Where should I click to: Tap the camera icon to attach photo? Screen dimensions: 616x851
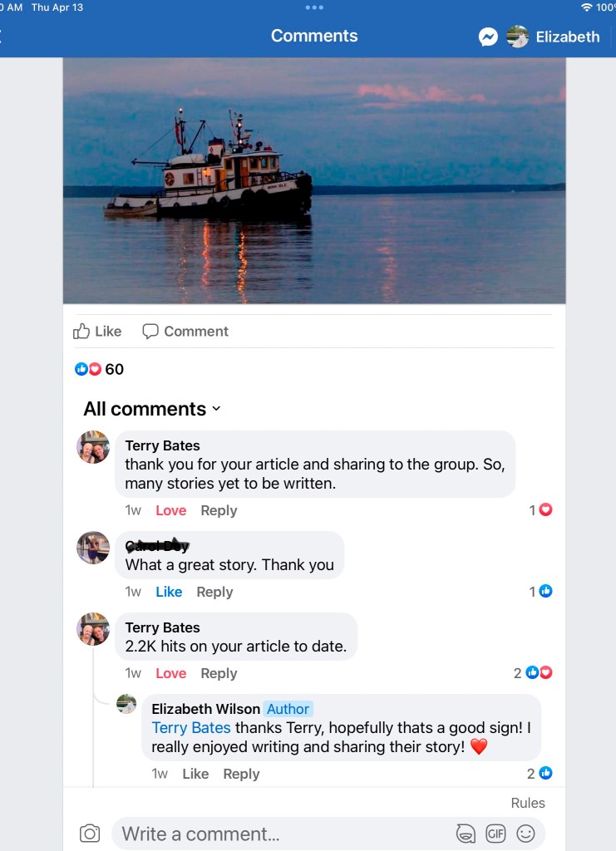pyautogui.click(x=90, y=834)
